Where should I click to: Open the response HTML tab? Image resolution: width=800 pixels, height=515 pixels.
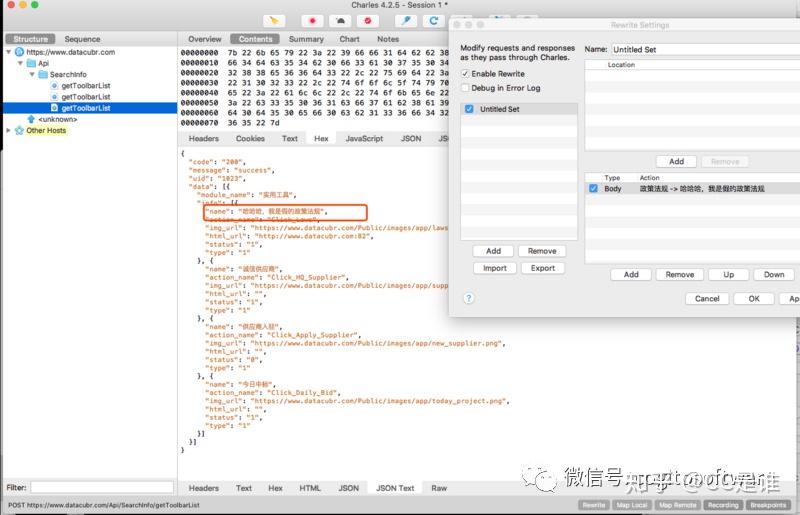(310, 488)
